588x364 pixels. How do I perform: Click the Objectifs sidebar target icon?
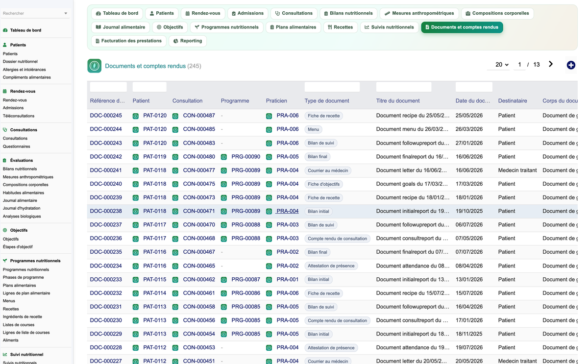tap(5, 230)
